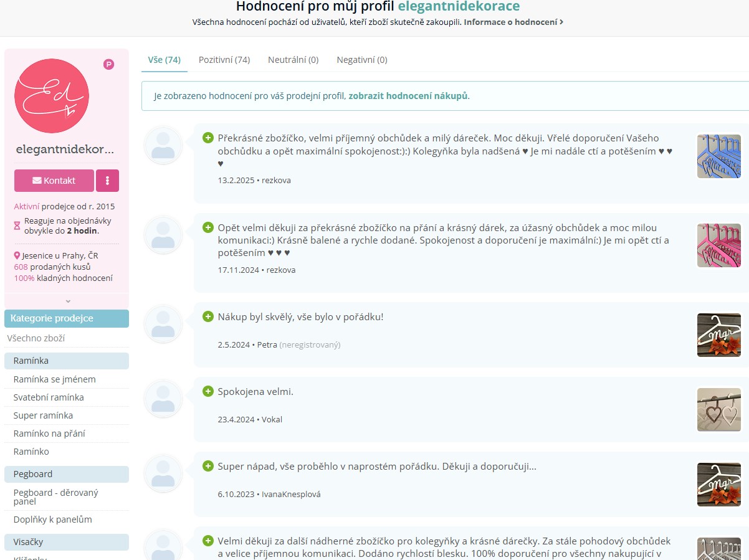The height and width of the screenshot is (560, 749).
Task: Open the 'Informace o hodnocení' link
Action: [513, 22]
